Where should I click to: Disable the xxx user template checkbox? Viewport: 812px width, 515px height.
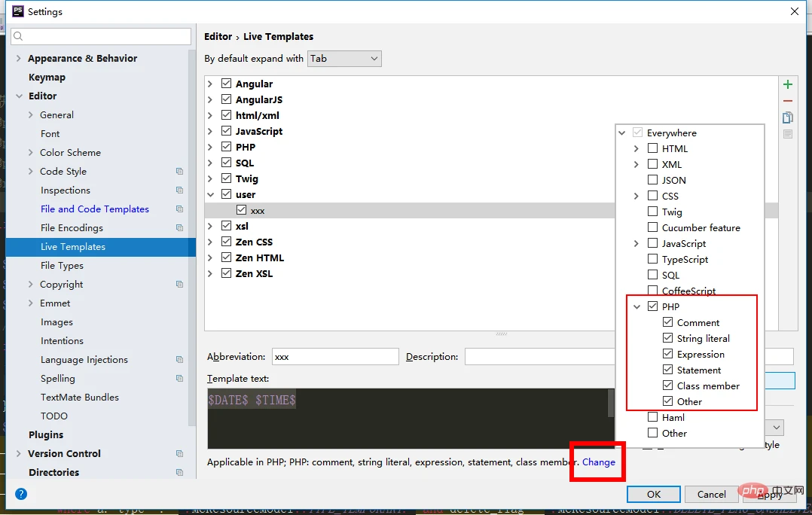pyautogui.click(x=241, y=211)
